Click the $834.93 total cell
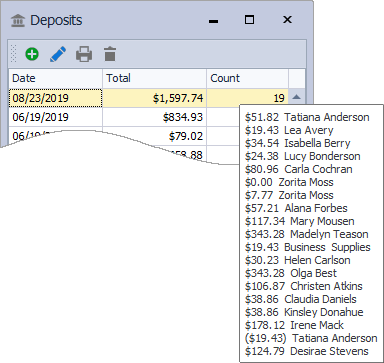This screenshot has width=384, height=363. (154, 117)
